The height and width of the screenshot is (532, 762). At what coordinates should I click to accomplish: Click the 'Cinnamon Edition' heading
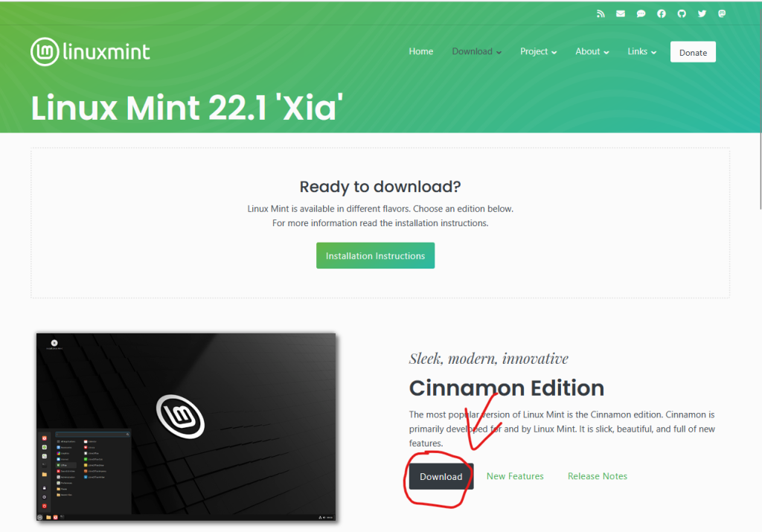[506, 388]
